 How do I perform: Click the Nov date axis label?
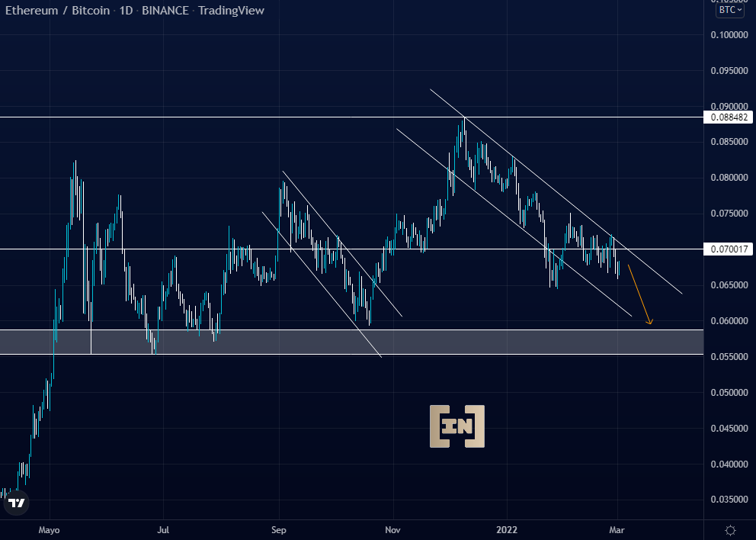[x=393, y=530]
